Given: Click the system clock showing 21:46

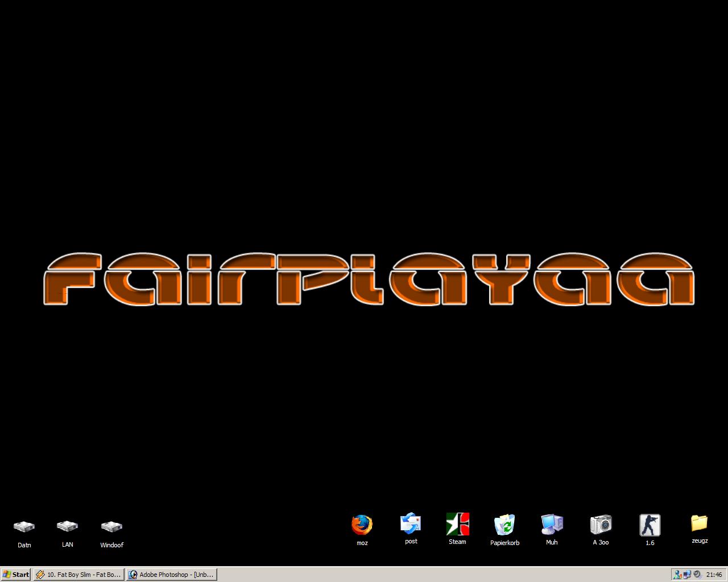Looking at the screenshot, I should pyautogui.click(x=714, y=575).
